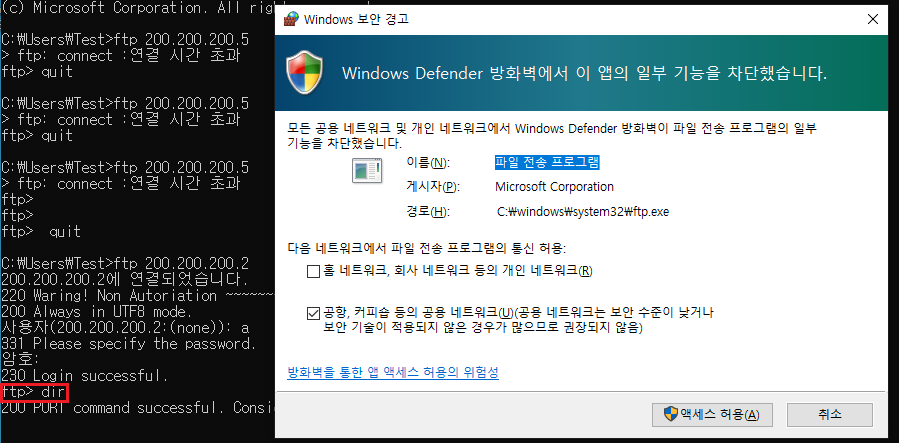Click the firewall brick icon in the title bar
The height and width of the screenshot is (443, 899).
pyautogui.click(x=291, y=19)
